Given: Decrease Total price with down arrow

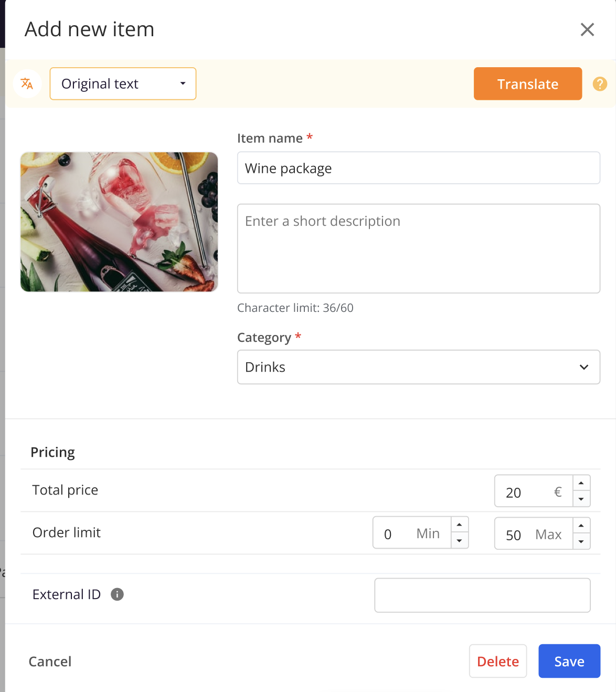Looking at the screenshot, I should (581, 499).
